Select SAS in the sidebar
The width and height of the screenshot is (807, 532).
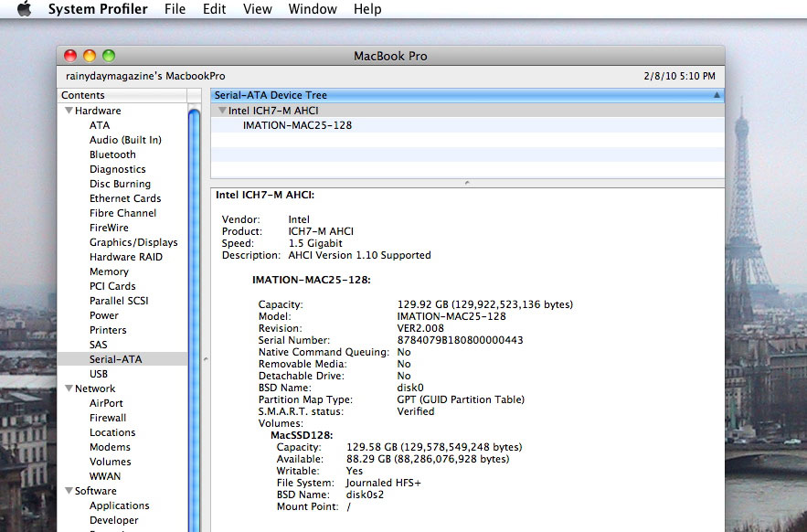click(x=99, y=345)
